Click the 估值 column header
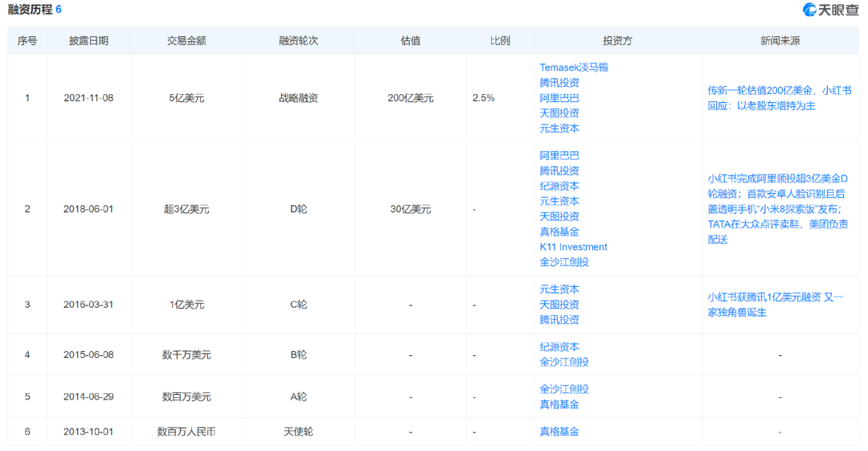The image size is (868, 451). (x=410, y=40)
